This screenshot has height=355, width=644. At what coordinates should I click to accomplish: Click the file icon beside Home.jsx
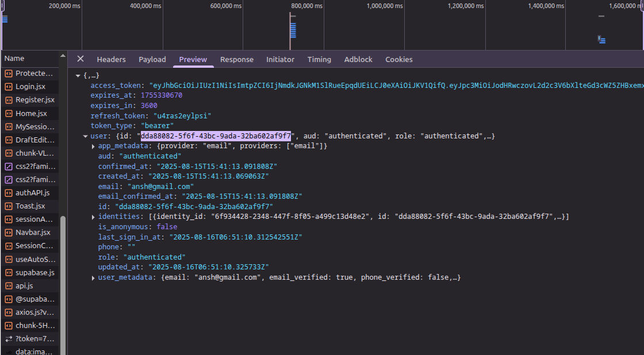[8, 113]
